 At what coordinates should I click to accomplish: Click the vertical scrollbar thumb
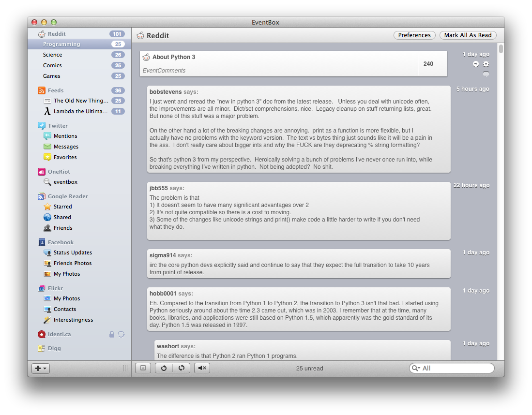click(x=501, y=49)
